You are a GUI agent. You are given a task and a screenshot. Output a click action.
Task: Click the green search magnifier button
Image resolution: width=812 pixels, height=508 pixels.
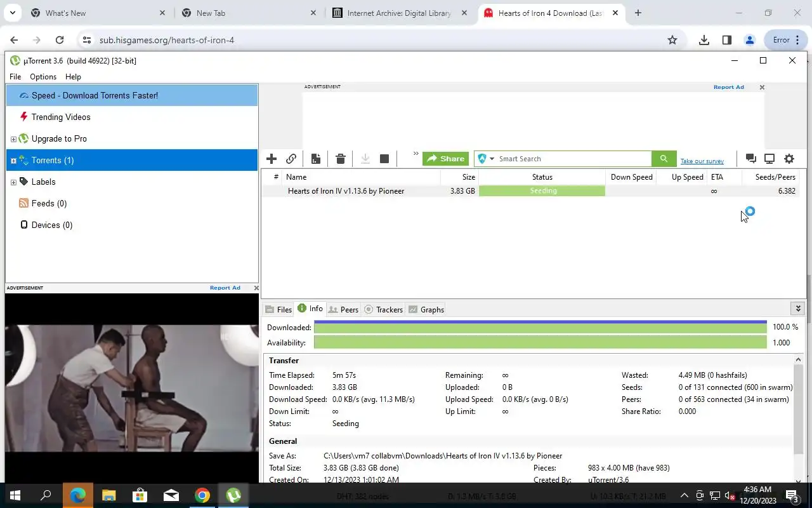point(664,159)
